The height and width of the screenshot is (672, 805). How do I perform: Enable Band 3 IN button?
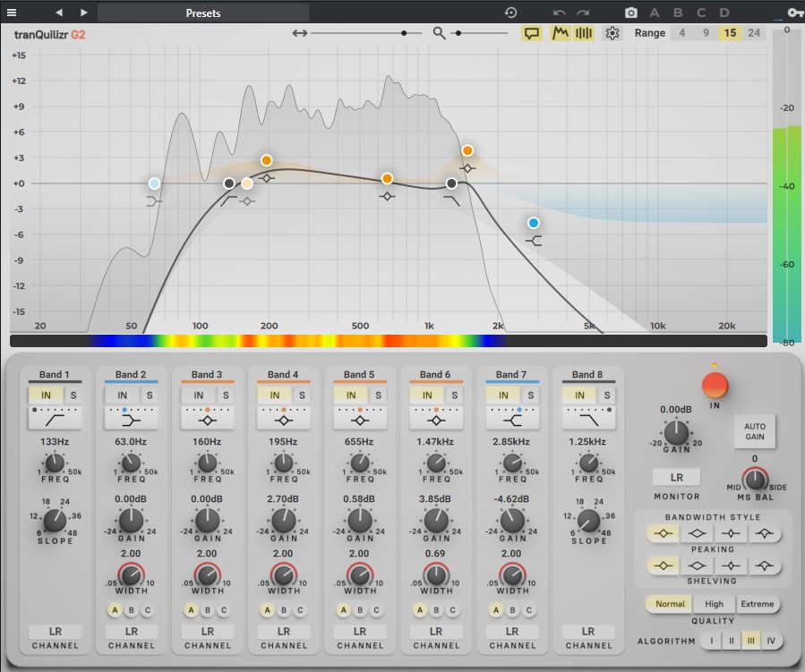[198, 396]
